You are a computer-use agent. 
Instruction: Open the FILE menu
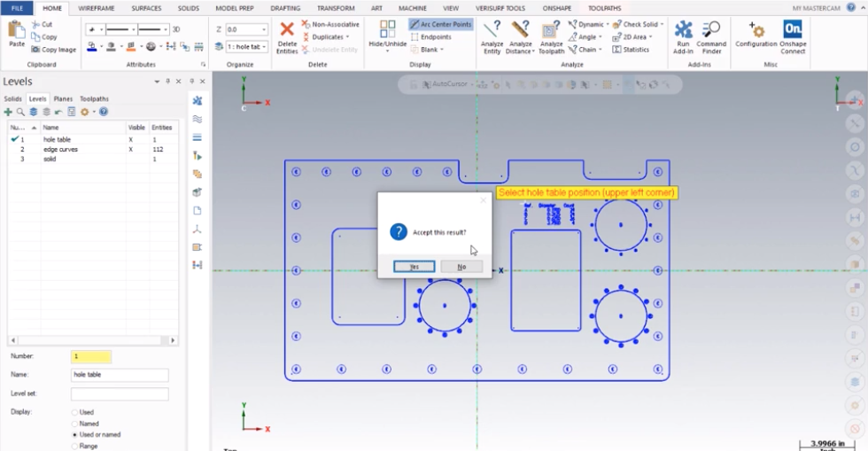coord(17,8)
